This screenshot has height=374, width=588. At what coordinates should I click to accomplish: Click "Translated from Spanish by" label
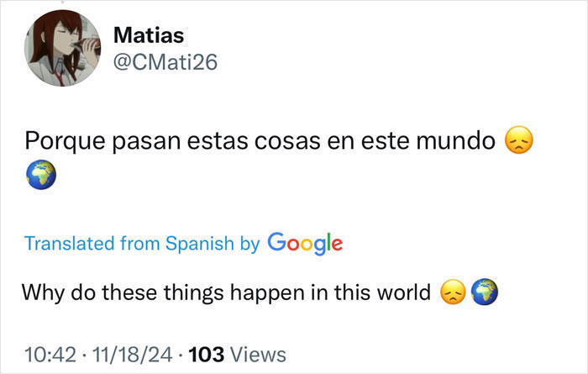[142, 244]
